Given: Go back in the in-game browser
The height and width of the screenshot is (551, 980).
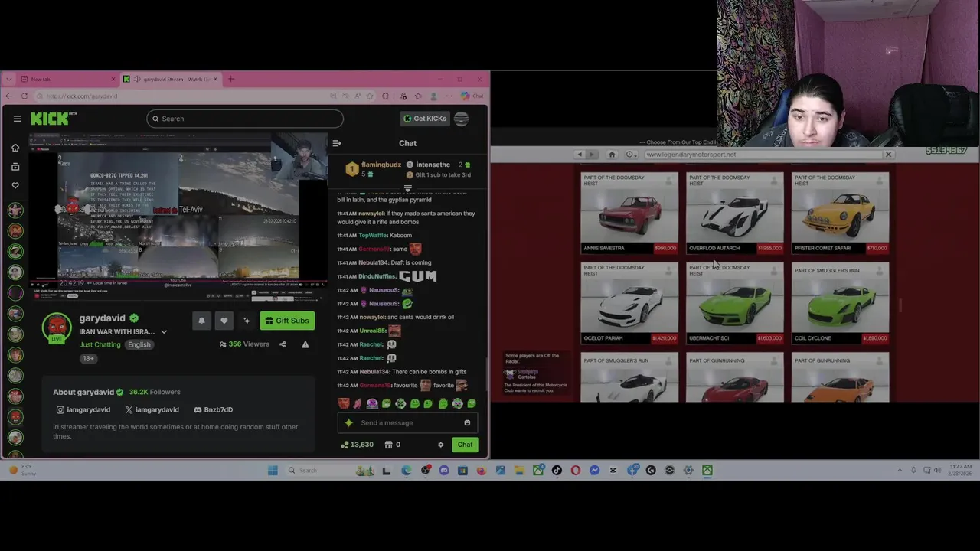Looking at the screenshot, I should (x=580, y=155).
